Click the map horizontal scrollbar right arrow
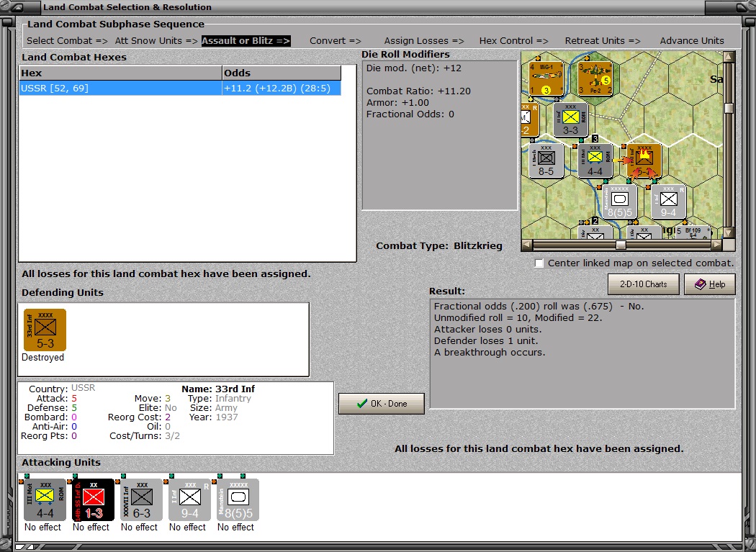The image size is (756, 552). pos(717,245)
